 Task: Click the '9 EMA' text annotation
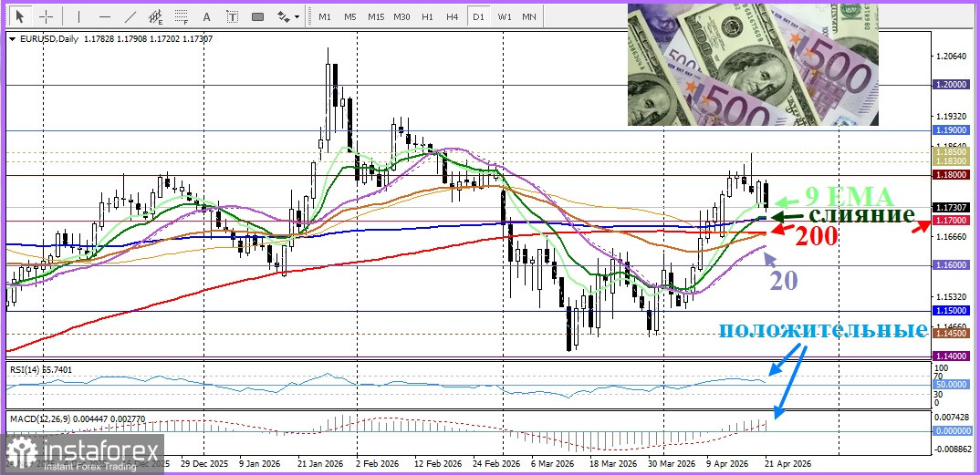pos(849,197)
